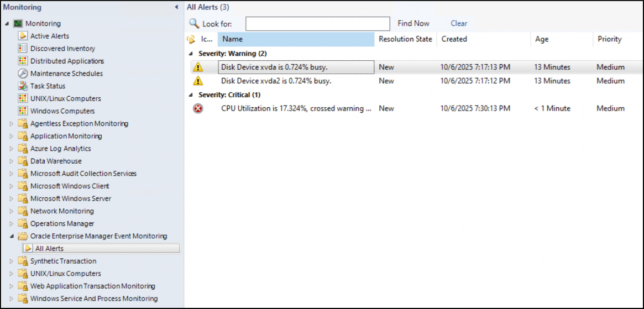Screen dimensions: 644x309
Task: Click the Synthetic Transaction folder icon
Action: tap(23, 261)
